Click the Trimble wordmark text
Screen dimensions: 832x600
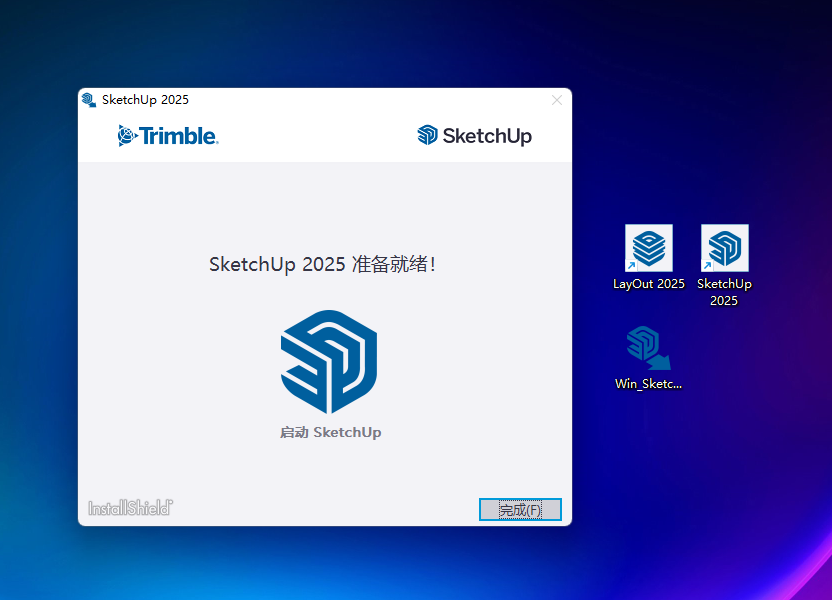pos(178,136)
